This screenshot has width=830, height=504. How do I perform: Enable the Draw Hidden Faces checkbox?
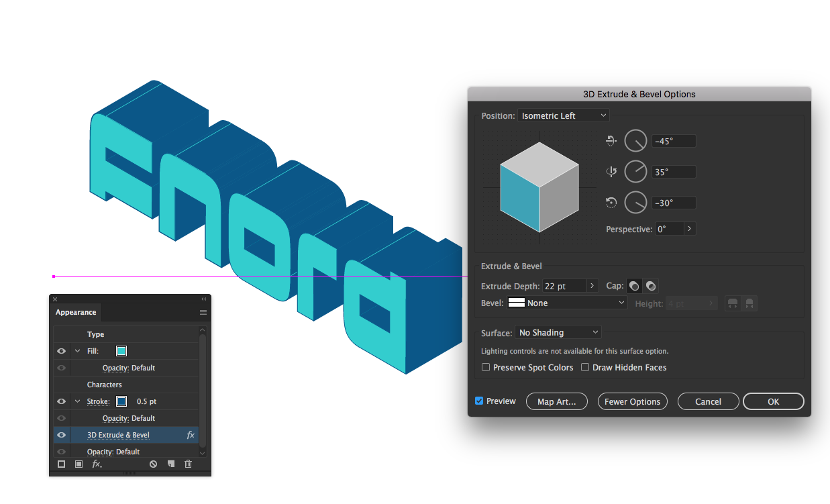tap(585, 368)
